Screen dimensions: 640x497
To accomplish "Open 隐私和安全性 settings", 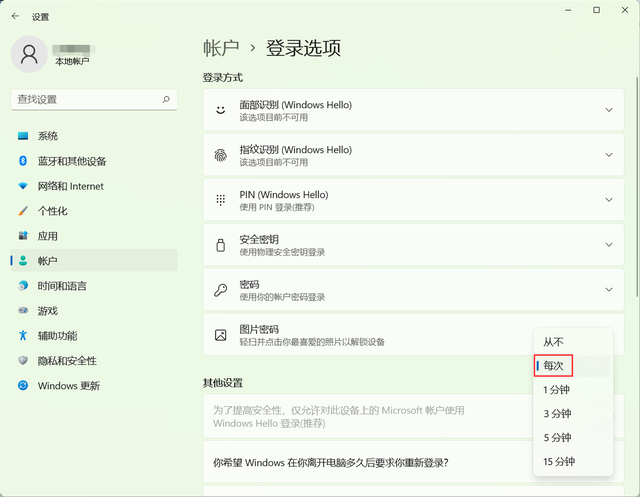I will click(94, 361).
